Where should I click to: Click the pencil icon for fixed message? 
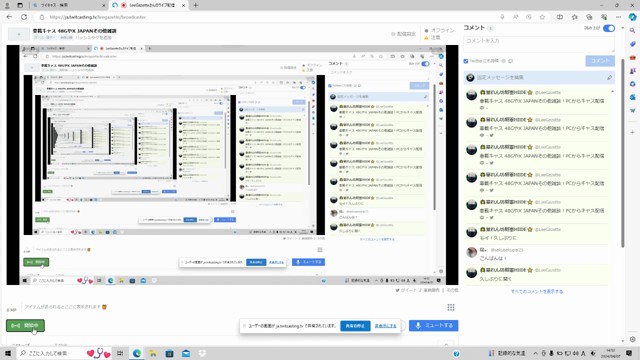(x=609, y=77)
